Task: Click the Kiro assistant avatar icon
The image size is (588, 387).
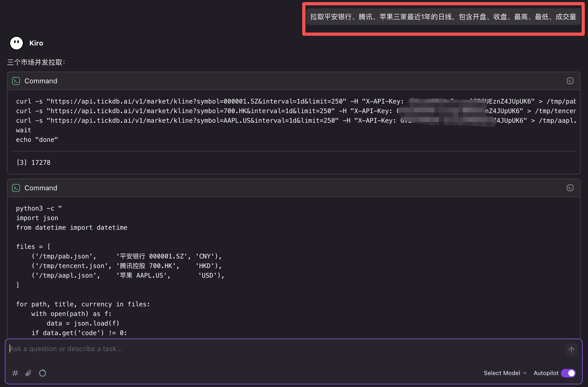Action: tap(16, 43)
